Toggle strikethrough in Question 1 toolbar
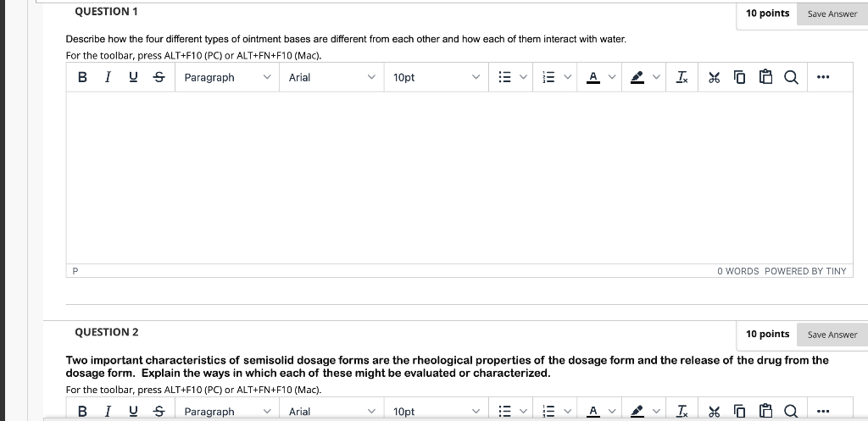The height and width of the screenshot is (421, 868). pos(159,77)
